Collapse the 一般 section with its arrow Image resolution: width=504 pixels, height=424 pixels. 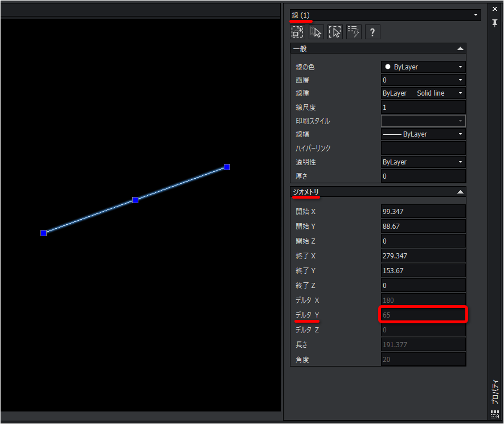click(x=460, y=49)
